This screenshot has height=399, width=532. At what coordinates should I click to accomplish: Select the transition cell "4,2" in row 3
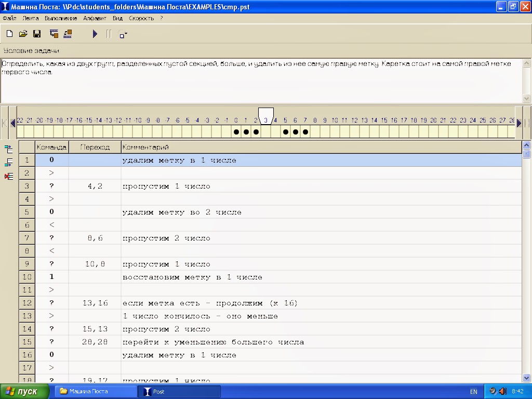point(95,186)
